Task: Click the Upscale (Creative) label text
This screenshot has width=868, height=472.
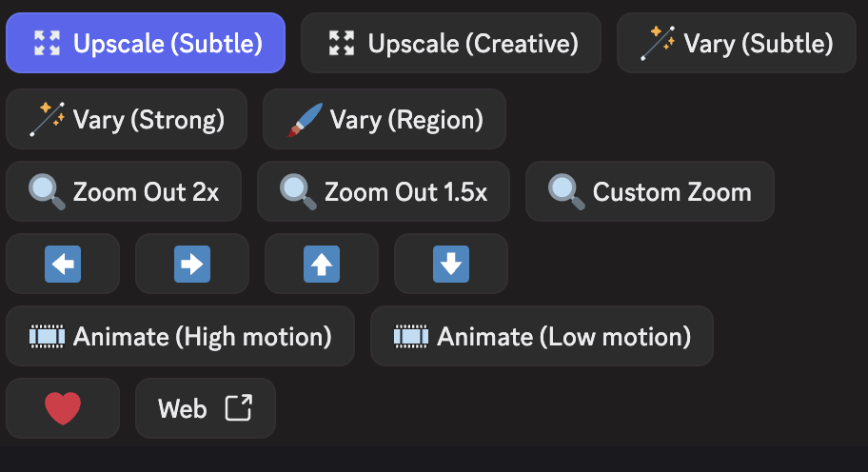Action: pyautogui.click(x=473, y=43)
